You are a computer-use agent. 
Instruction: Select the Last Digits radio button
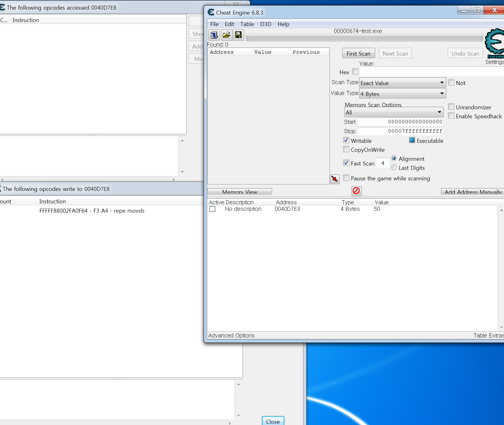pyautogui.click(x=394, y=168)
